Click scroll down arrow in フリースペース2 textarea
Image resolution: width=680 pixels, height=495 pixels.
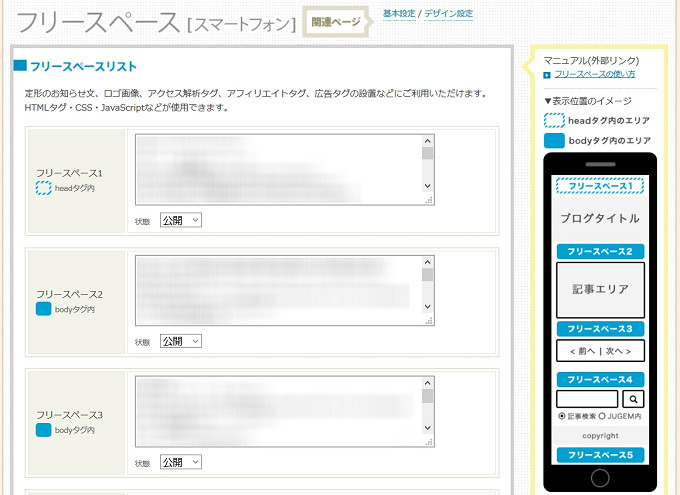(x=427, y=306)
